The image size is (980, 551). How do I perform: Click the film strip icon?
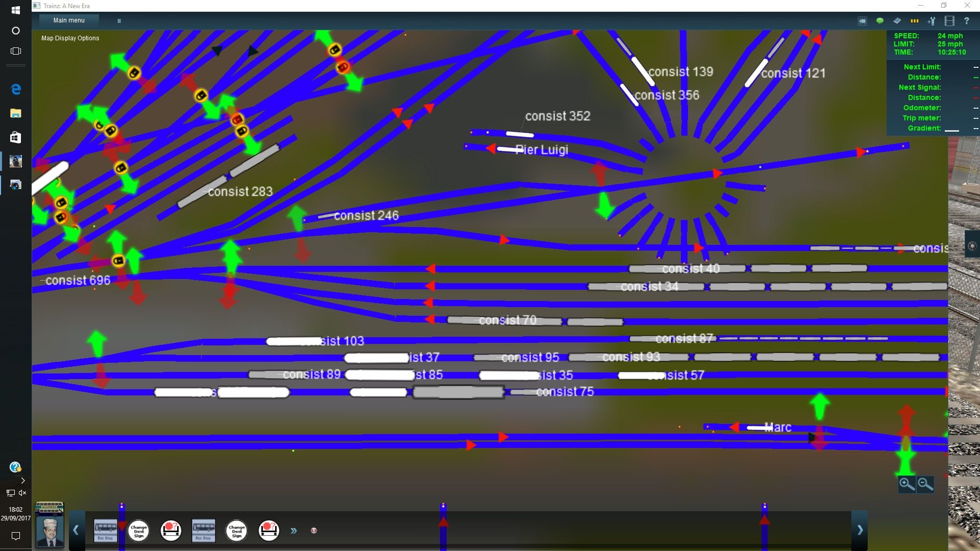tap(949, 21)
